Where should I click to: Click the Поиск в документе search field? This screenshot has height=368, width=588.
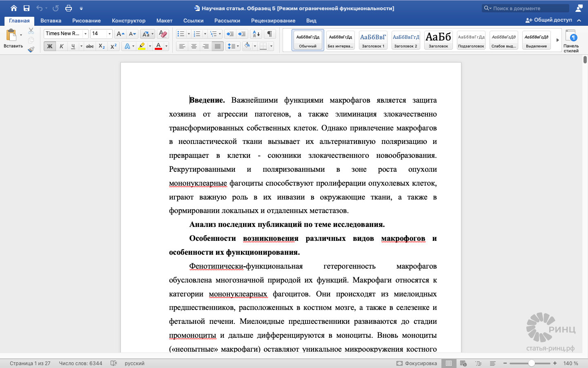pyautogui.click(x=526, y=8)
